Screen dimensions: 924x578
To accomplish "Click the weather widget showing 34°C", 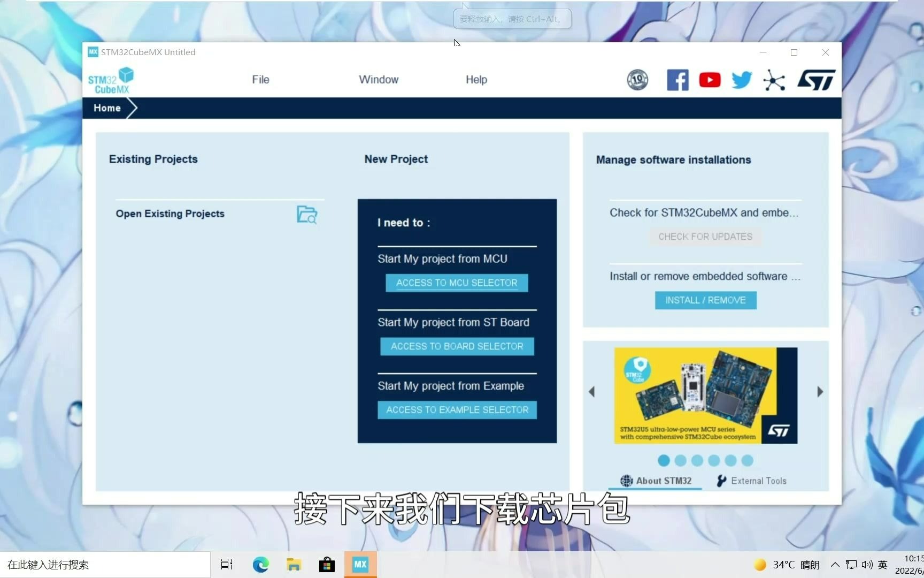I will pyautogui.click(x=786, y=565).
